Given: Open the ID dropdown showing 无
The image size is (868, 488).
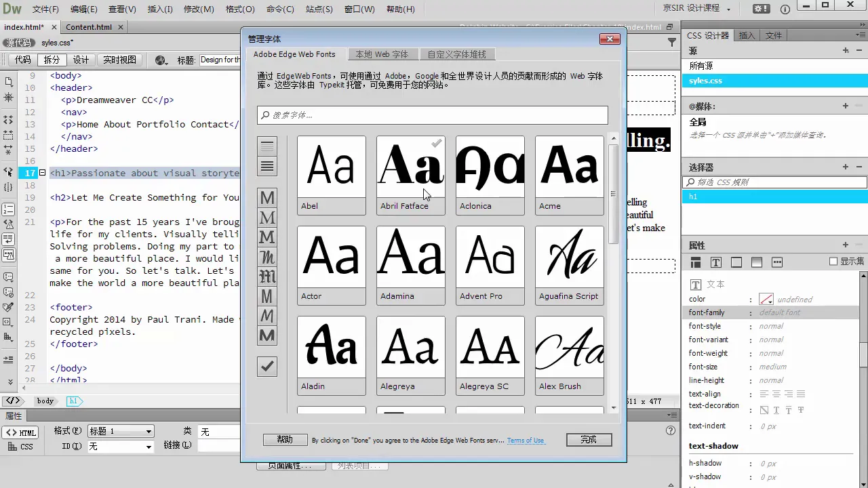Looking at the screenshot, I should click(x=121, y=447).
